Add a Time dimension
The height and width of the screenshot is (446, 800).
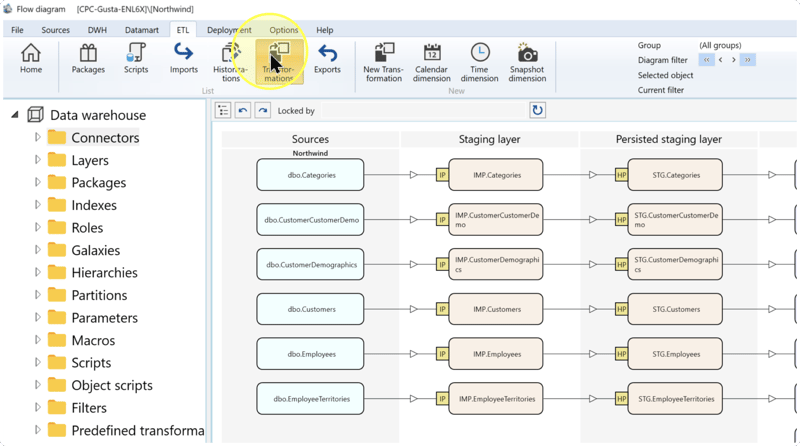pyautogui.click(x=479, y=62)
